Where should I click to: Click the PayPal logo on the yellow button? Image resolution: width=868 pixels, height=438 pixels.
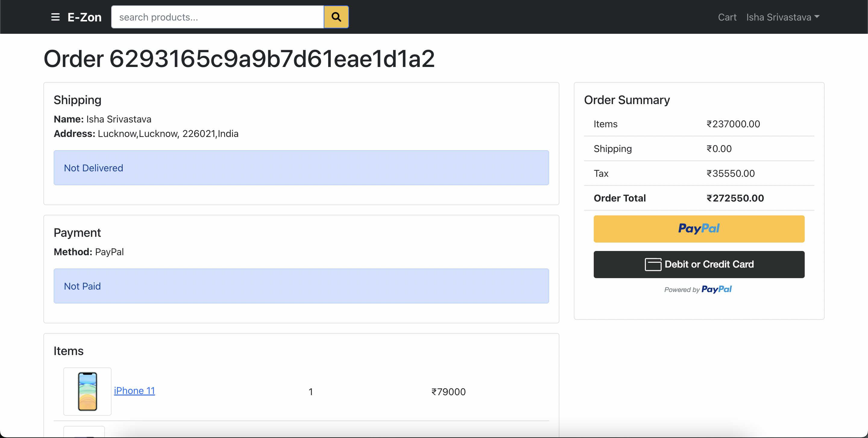pos(699,229)
